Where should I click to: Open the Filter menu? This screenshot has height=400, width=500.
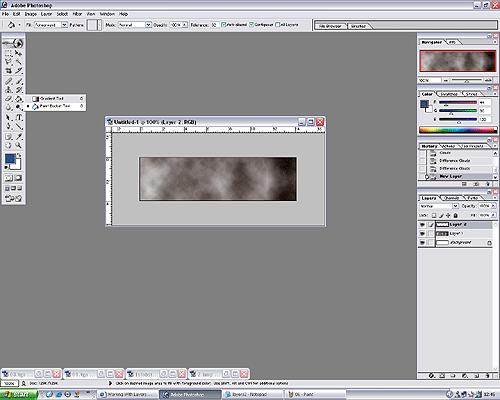[x=77, y=14]
